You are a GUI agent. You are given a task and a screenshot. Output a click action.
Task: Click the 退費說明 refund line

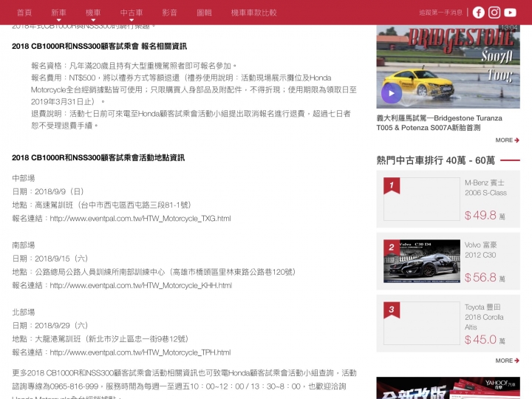[191, 120]
